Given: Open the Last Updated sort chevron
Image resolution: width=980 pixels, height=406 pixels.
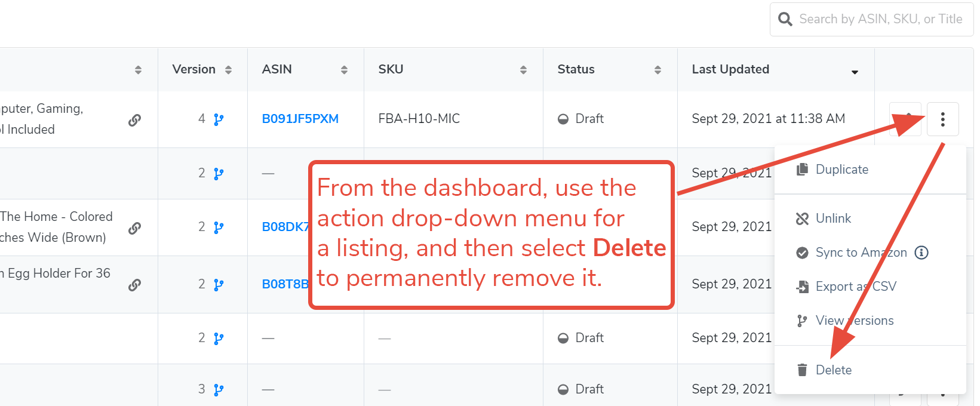Looking at the screenshot, I should tap(855, 72).
